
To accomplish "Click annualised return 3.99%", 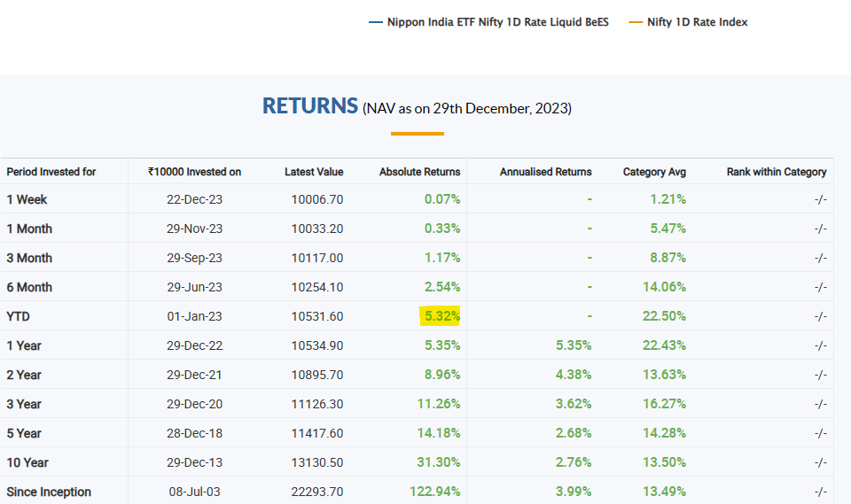I will click(x=574, y=492).
